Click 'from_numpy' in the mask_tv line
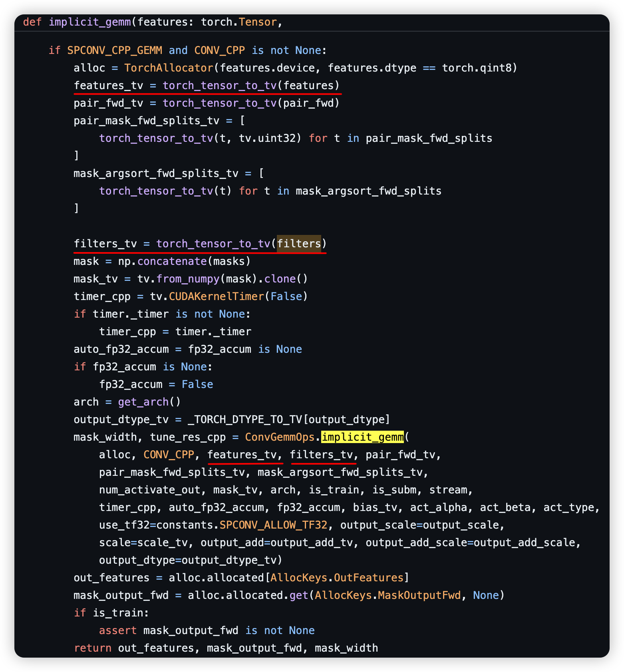This screenshot has width=624, height=672. click(x=188, y=279)
